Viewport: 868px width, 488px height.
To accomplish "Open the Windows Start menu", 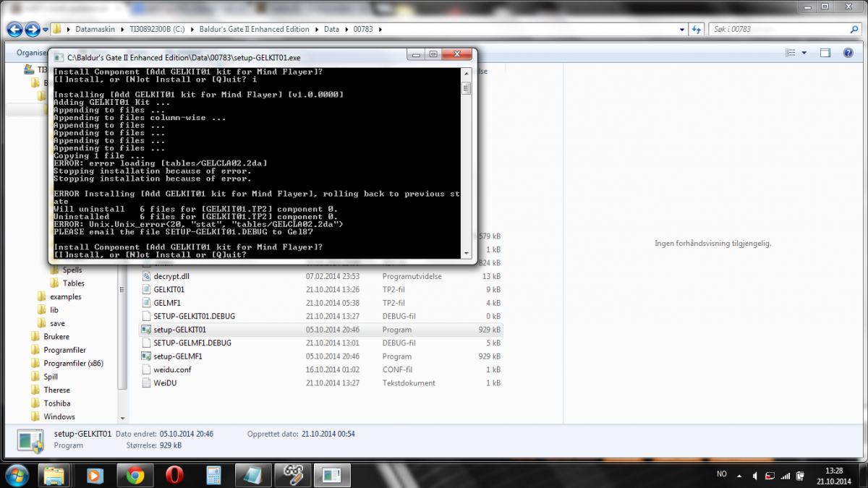I will (16, 474).
